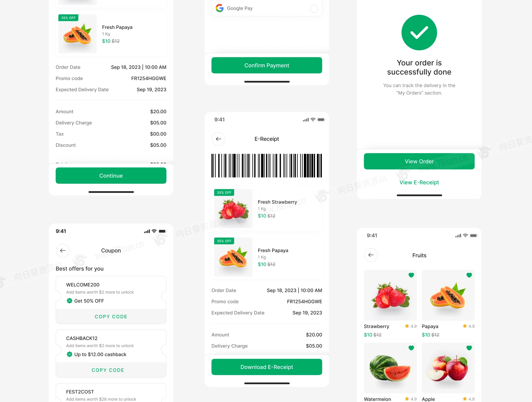Toggle the Papaya favorite heart
Viewport: 532px width, 402px height.
coord(469,275)
